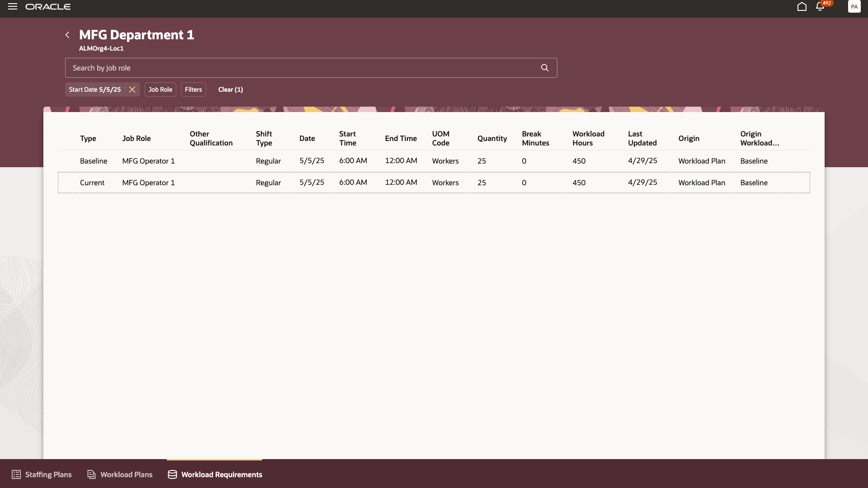Open the notifications bell
This screenshot has height=488, width=868.
(820, 7)
